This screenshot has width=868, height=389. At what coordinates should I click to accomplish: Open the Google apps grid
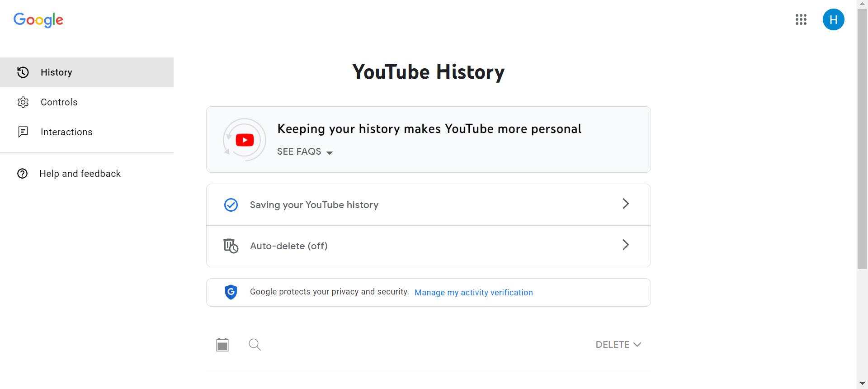pyautogui.click(x=801, y=19)
